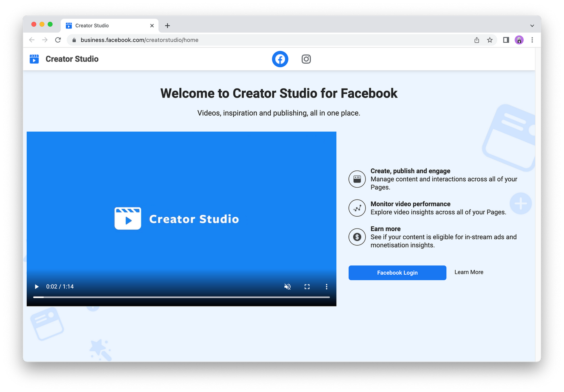The width and height of the screenshot is (564, 392).
Task: Click the browser profile avatar icon
Action: [519, 40]
